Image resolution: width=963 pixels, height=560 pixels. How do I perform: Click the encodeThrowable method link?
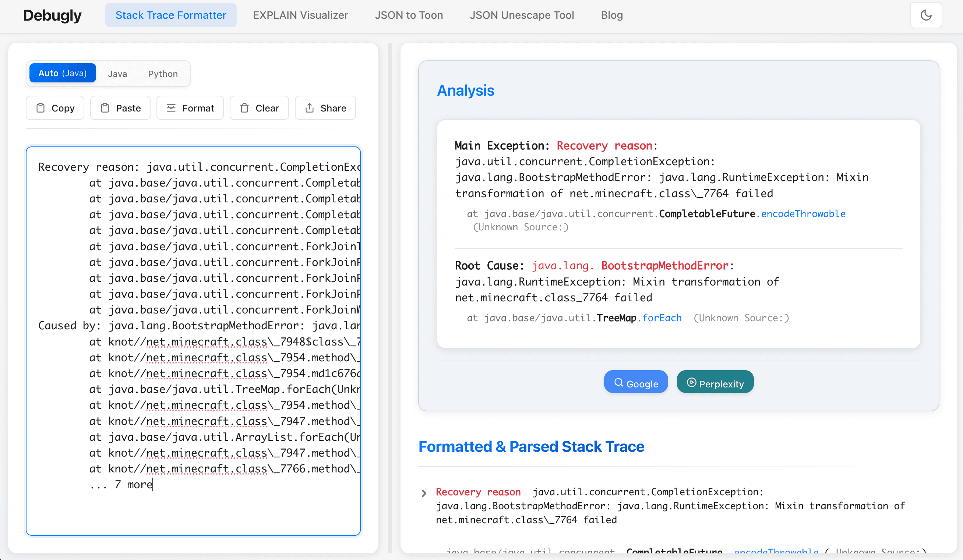[x=804, y=213]
